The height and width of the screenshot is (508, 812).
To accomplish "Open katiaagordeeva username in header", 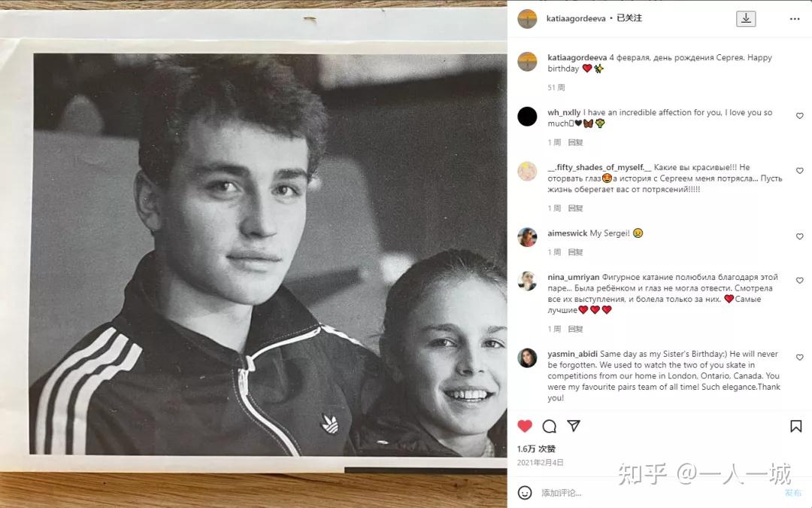I will point(576,19).
